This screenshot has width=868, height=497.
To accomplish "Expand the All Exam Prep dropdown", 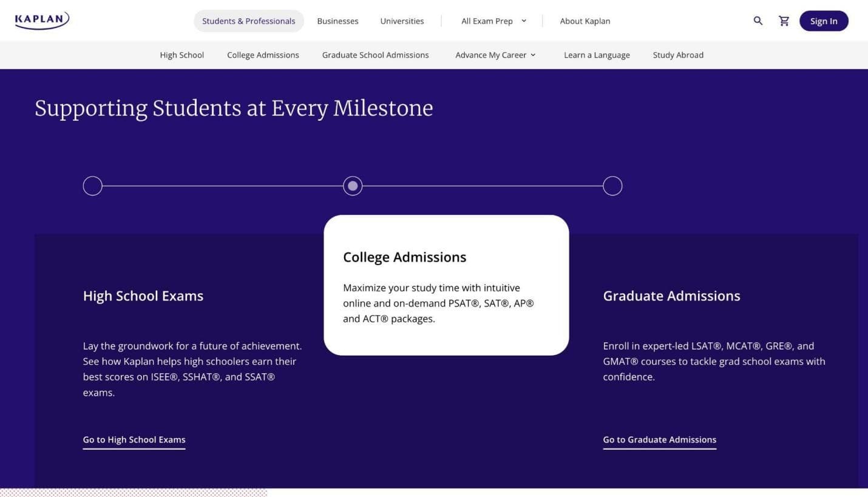I will (x=493, y=21).
